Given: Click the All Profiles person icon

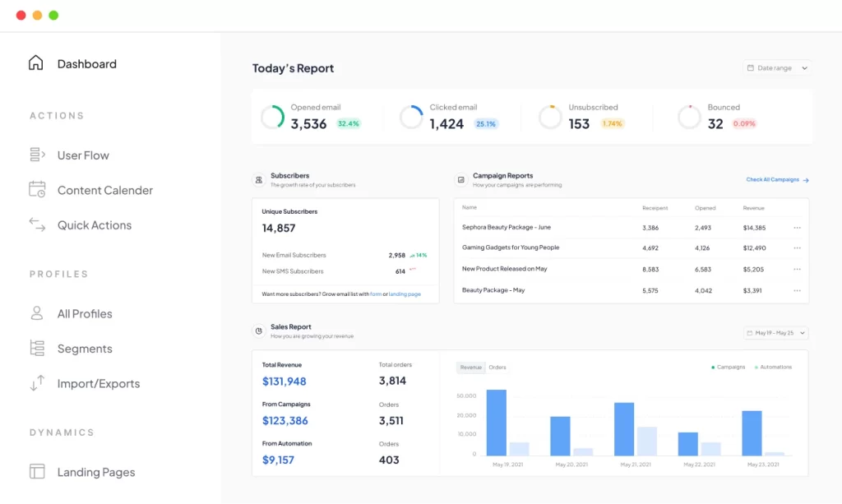Looking at the screenshot, I should tap(37, 313).
